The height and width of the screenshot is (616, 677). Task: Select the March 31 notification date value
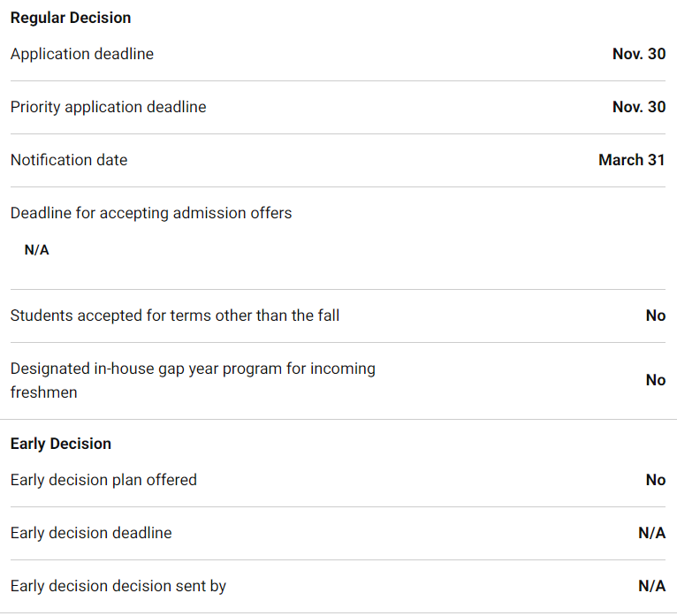pos(631,160)
